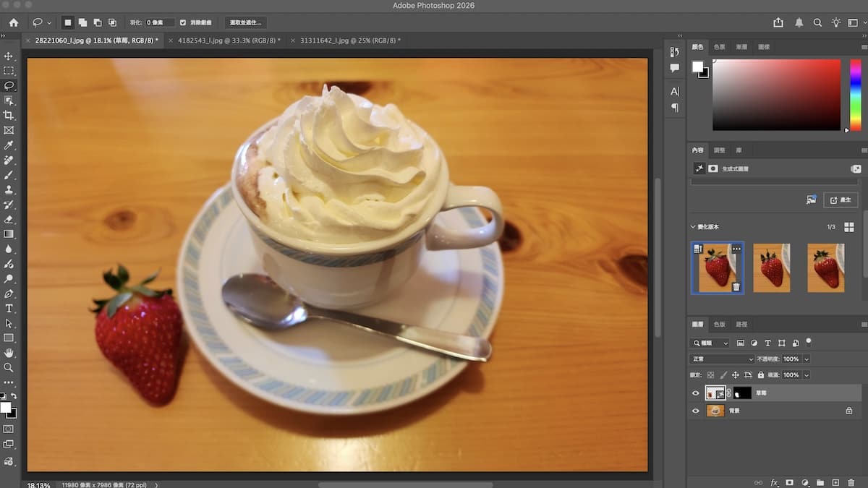Open the blend mode dropdown
Image resolution: width=868 pixels, height=488 pixels.
pyautogui.click(x=723, y=359)
